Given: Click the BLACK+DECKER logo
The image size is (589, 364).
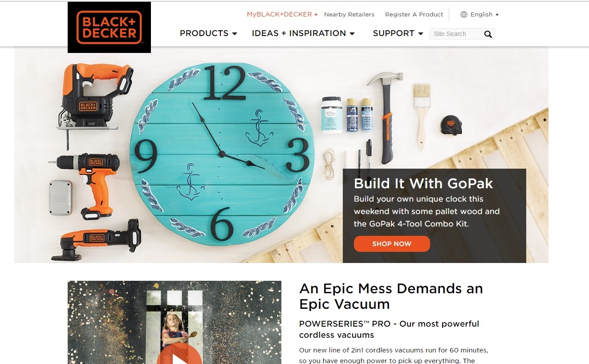Looking at the screenshot, I should pos(109,27).
